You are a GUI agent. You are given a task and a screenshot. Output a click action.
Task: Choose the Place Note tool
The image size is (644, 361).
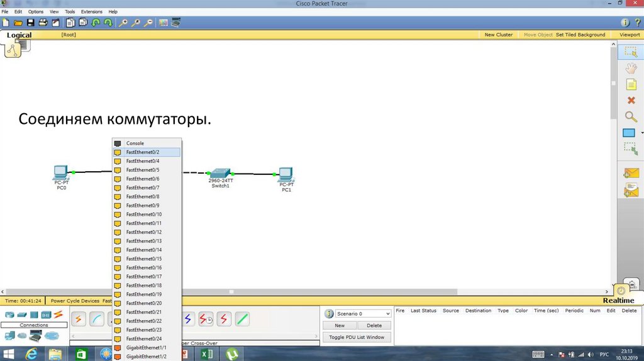pyautogui.click(x=631, y=85)
